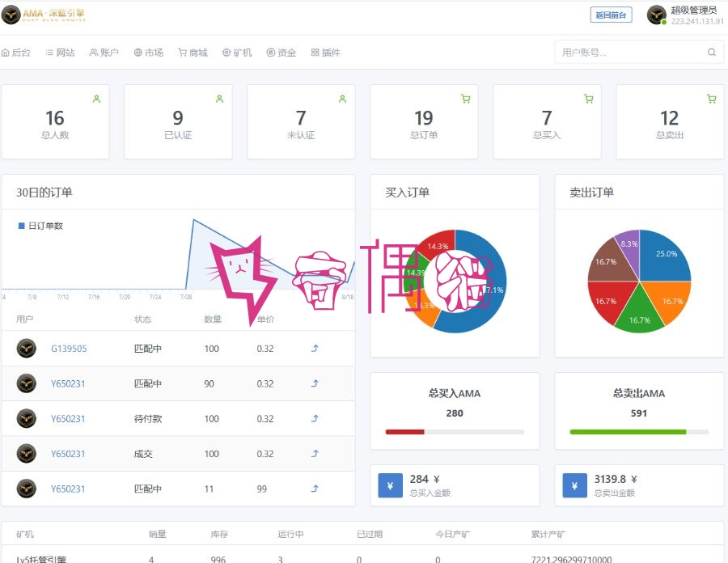
Task: Expand the 市场 navigation menu
Action: (x=148, y=53)
